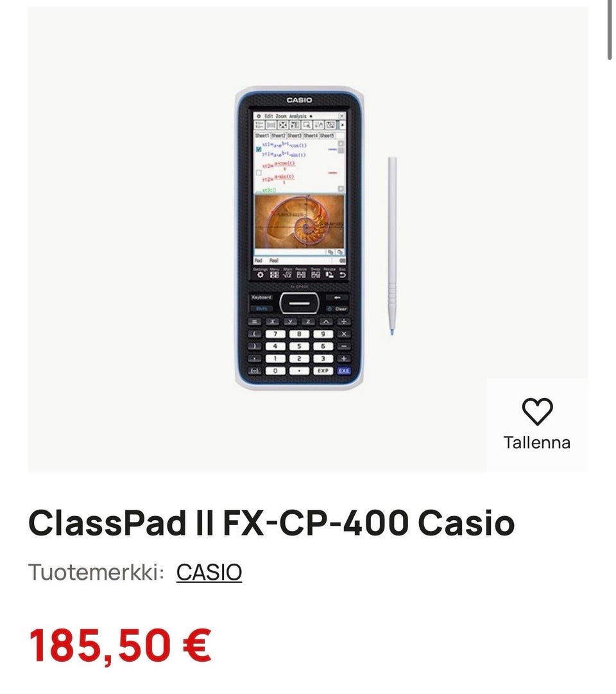Click the Tallenna save label
Viewport: 616px width, 694px height.
(x=537, y=442)
